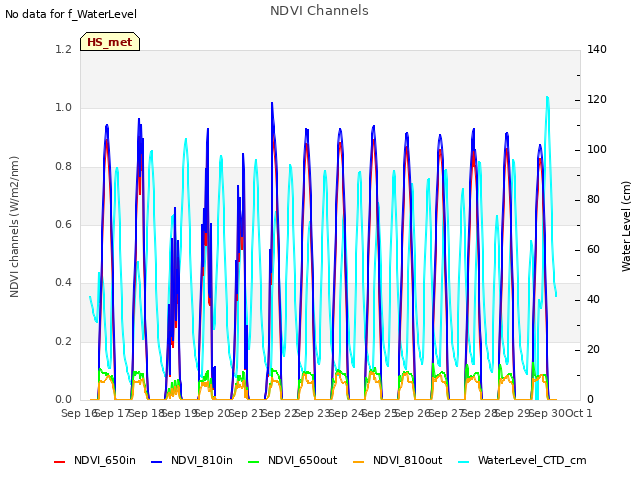Click the 20 right y-axis tick label
Viewport: 640px width, 480px height.
593,350
